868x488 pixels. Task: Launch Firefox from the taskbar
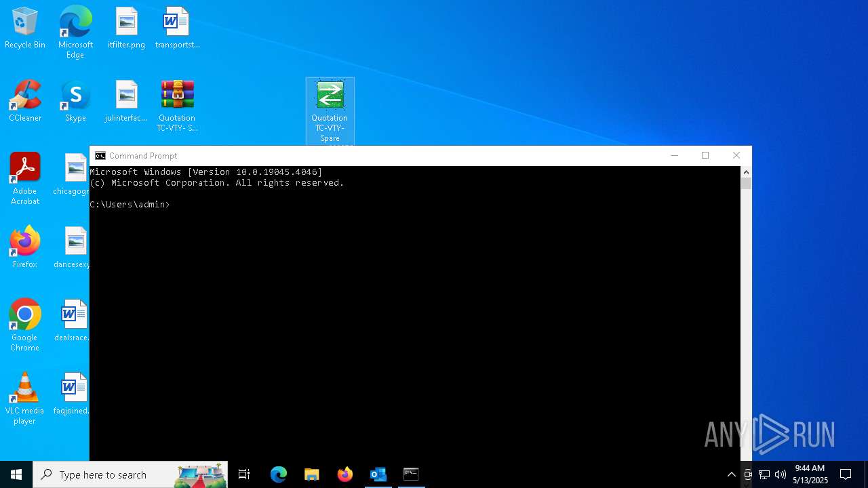345,474
